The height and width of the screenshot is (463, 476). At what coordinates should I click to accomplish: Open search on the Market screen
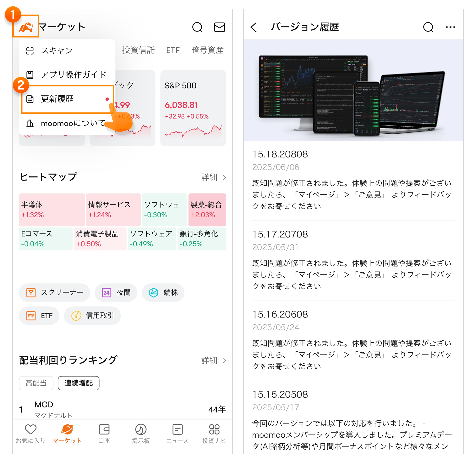197,27
